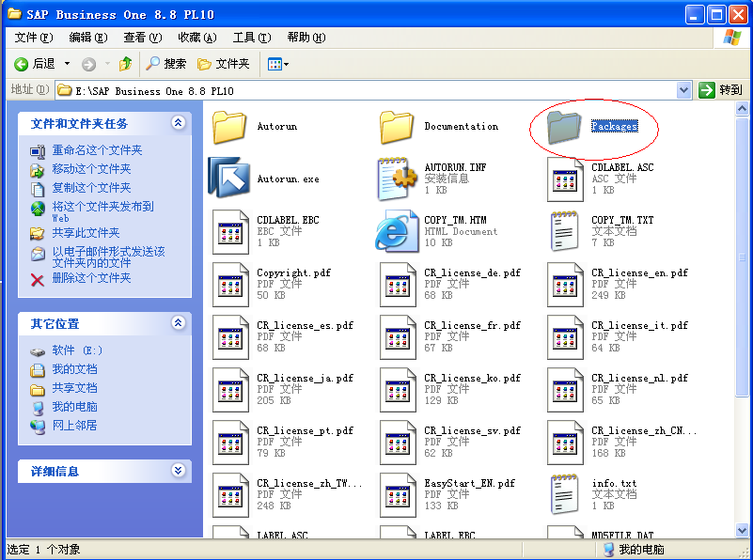The image size is (753, 560).
Task: Select the CR_license_it.pdf file icon
Action: (x=565, y=337)
